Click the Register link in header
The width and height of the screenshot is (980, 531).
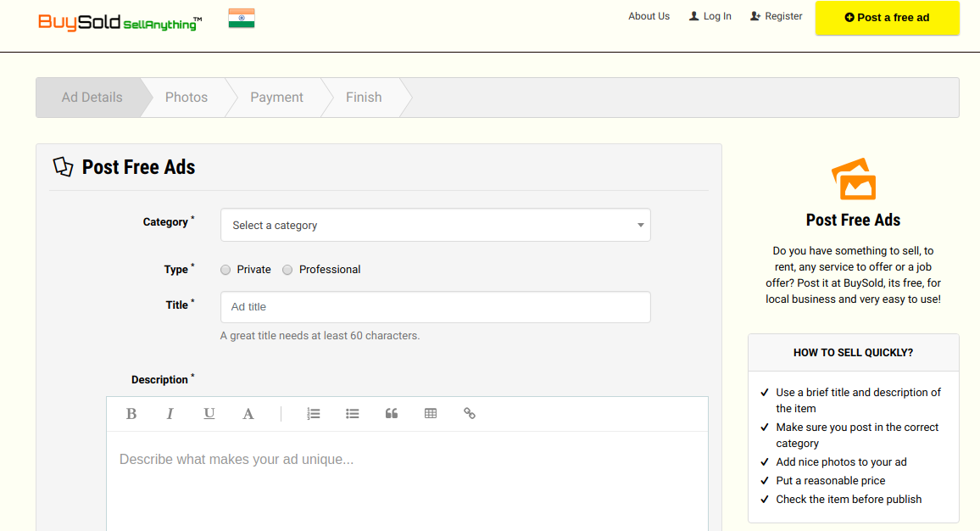coord(777,16)
